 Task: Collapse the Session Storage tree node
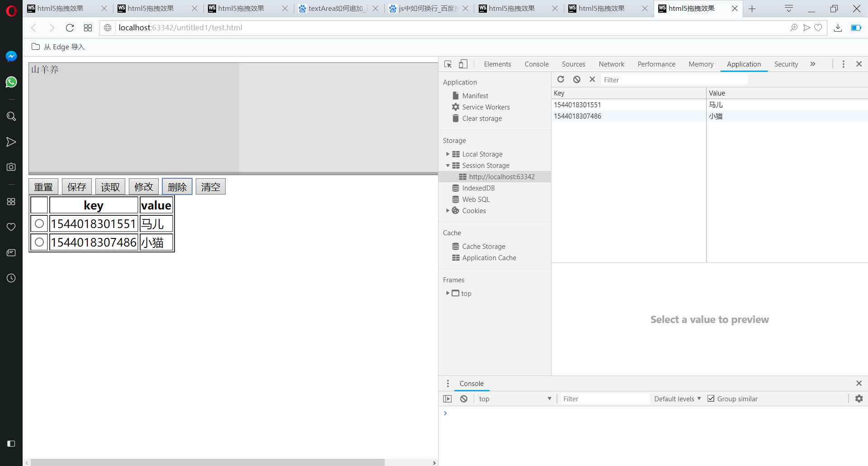click(448, 166)
